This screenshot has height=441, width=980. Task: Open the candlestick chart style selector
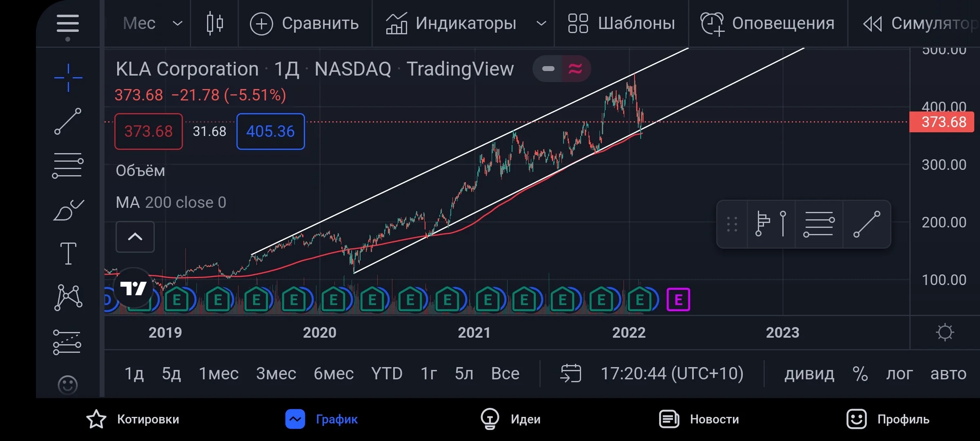click(x=214, y=23)
